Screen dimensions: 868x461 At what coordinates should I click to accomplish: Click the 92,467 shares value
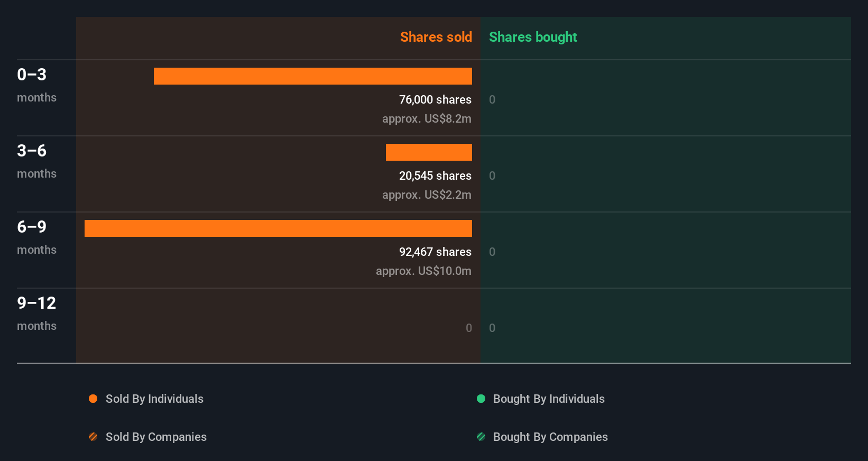(435, 252)
